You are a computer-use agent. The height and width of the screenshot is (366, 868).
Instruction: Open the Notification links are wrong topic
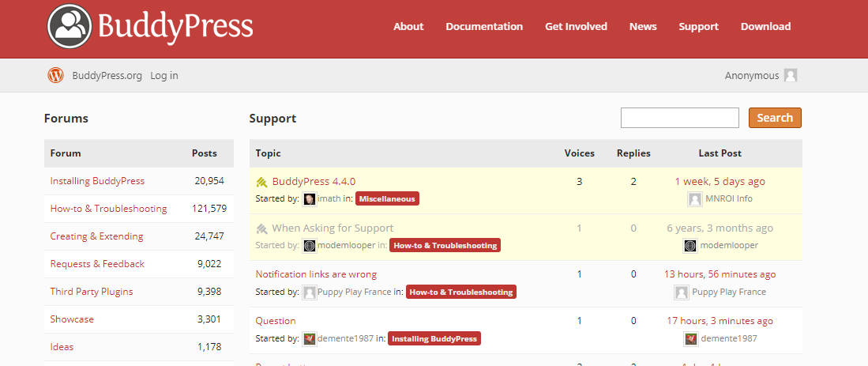click(316, 274)
